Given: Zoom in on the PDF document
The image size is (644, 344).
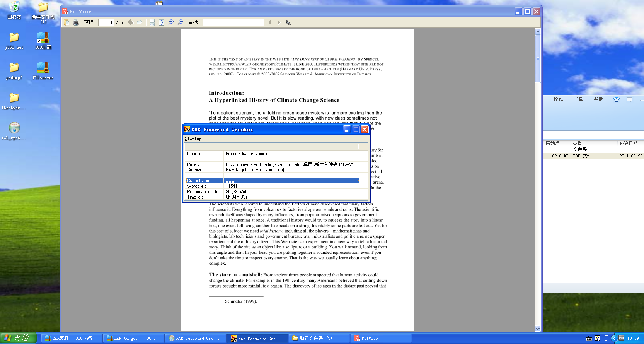Looking at the screenshot, I should 180,22.
